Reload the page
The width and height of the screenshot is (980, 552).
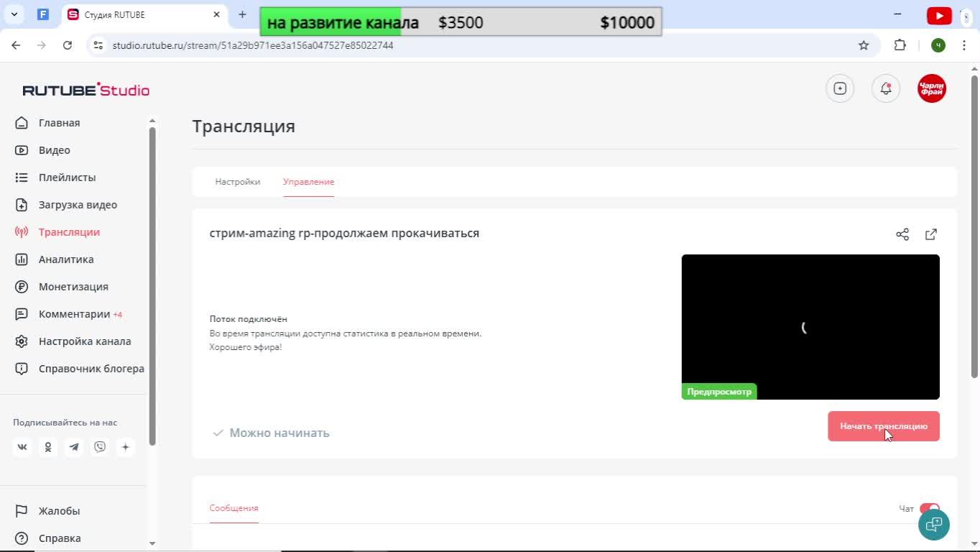point(68,45)
